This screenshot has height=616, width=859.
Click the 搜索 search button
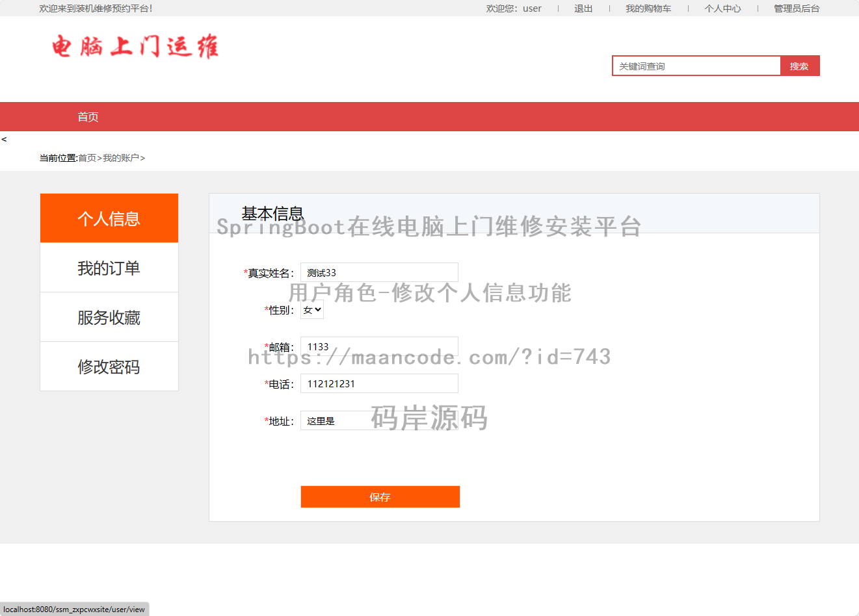(800, 66)
